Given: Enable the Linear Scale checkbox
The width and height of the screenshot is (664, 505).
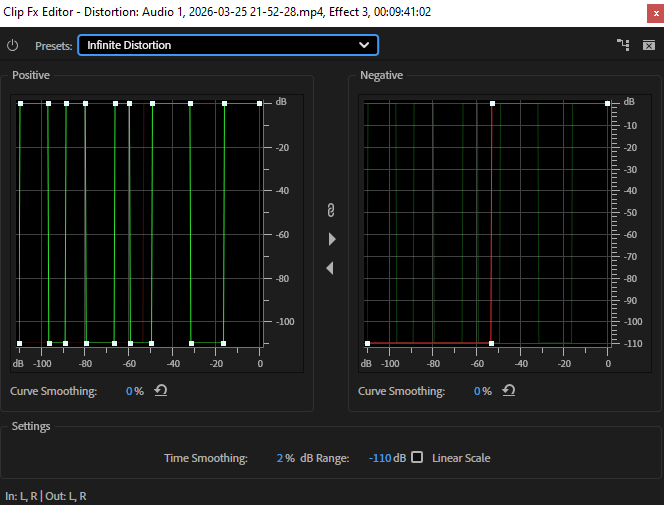Looking at the screenshot, I should (417, 458).
